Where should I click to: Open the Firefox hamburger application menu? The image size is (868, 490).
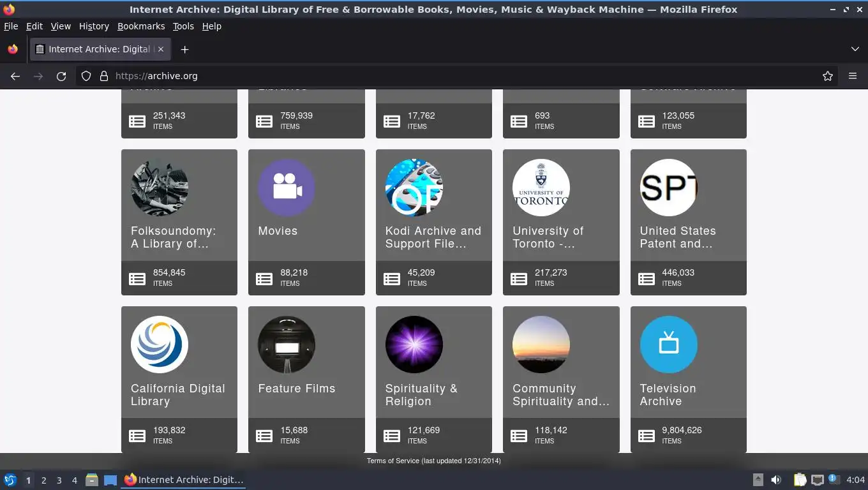[x=853, y=76]
